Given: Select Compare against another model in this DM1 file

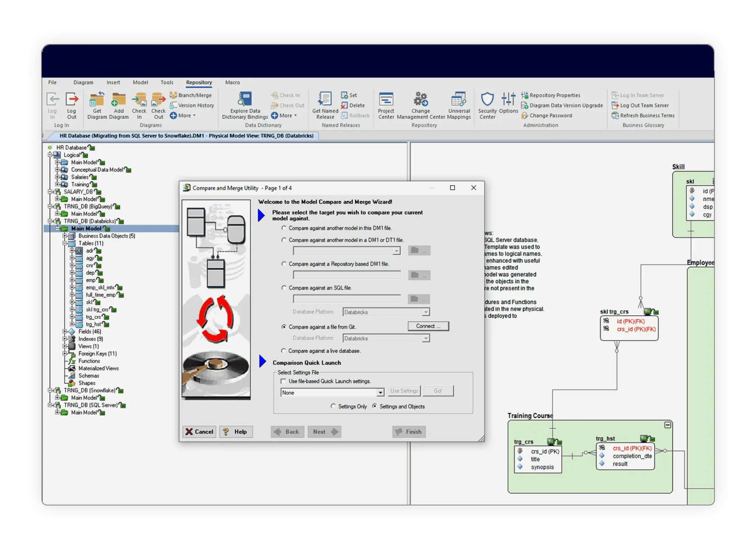Looking at the screenshot, I should [x=283, y=228].
